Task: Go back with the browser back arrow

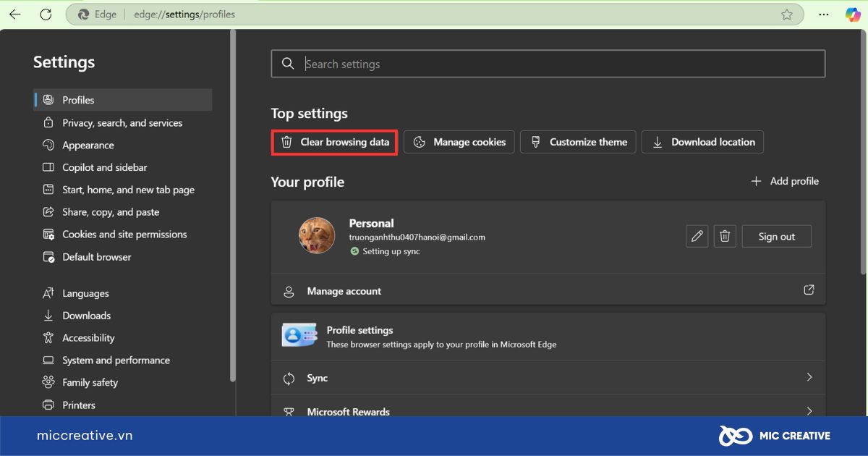Action: point(14,14)
